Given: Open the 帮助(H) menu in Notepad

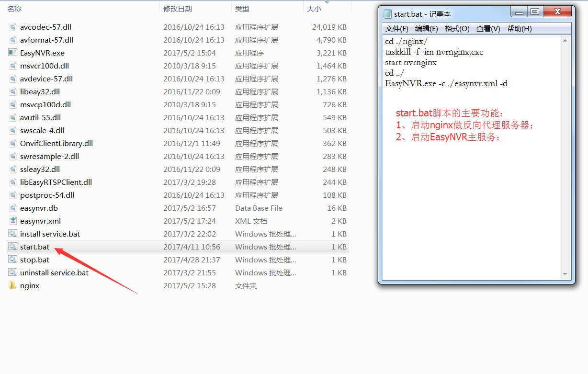Looking at the screenshot, I should click(x=519, y=29).
